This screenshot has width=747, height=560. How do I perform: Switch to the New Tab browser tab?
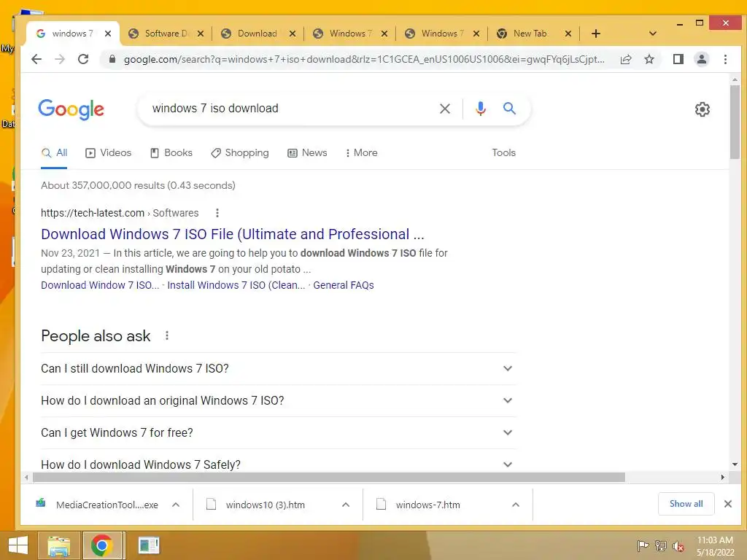(530, 34)
